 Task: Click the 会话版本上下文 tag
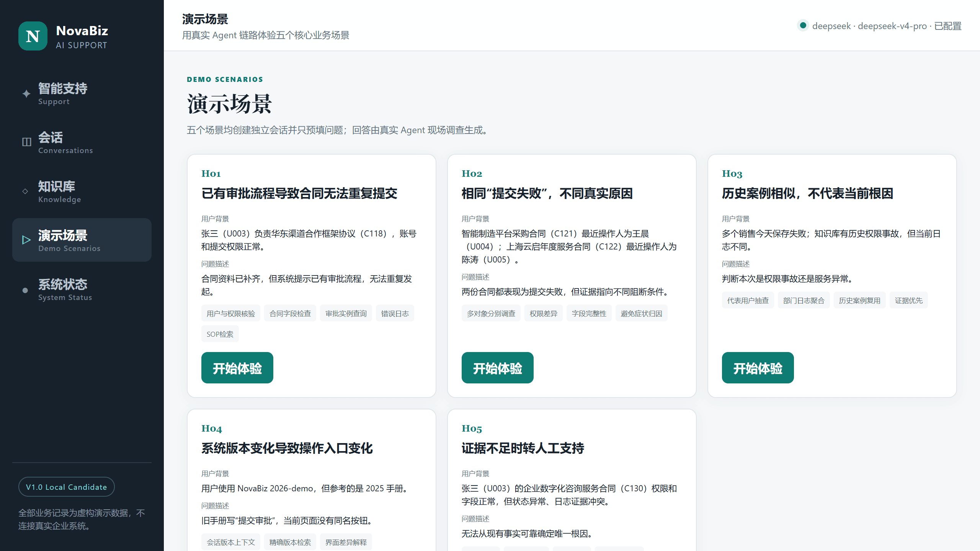231,542
